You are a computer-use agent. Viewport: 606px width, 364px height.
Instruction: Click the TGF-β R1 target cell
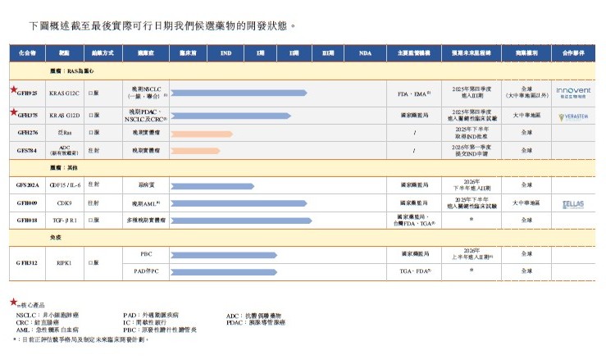pos(65,221)
